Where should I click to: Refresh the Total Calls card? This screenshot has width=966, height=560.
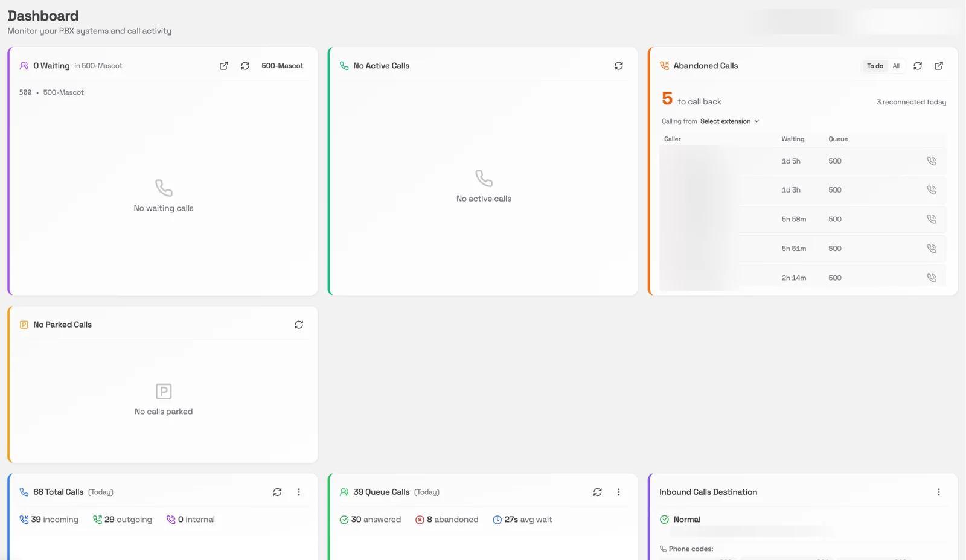(277, 492)
